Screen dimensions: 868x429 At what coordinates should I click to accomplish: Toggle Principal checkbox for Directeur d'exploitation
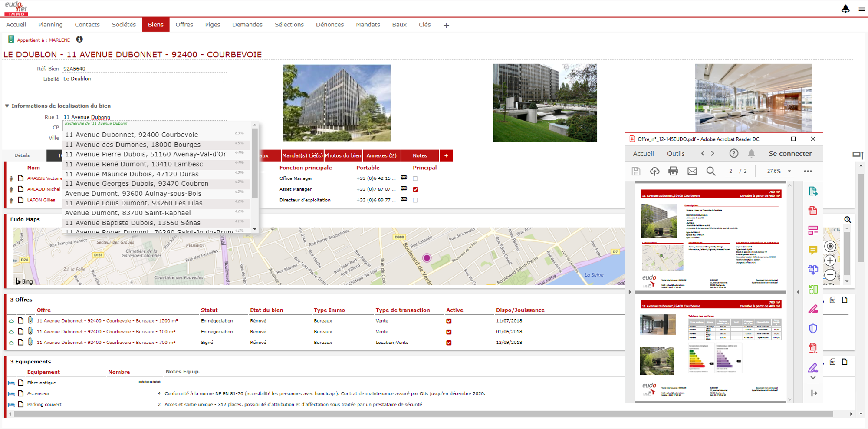pyautogui.click(x=415, y=200)
